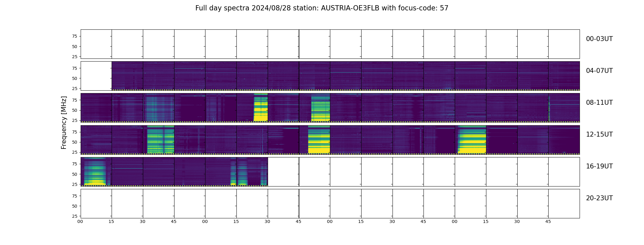
Task: Click the 50 tick label on the 12-15UT row
Action: coord(75,142)
